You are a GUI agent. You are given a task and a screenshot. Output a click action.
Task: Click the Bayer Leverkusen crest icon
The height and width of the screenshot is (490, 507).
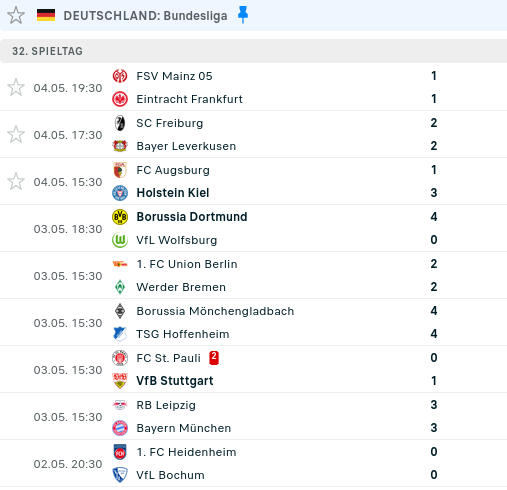[120, 146]
